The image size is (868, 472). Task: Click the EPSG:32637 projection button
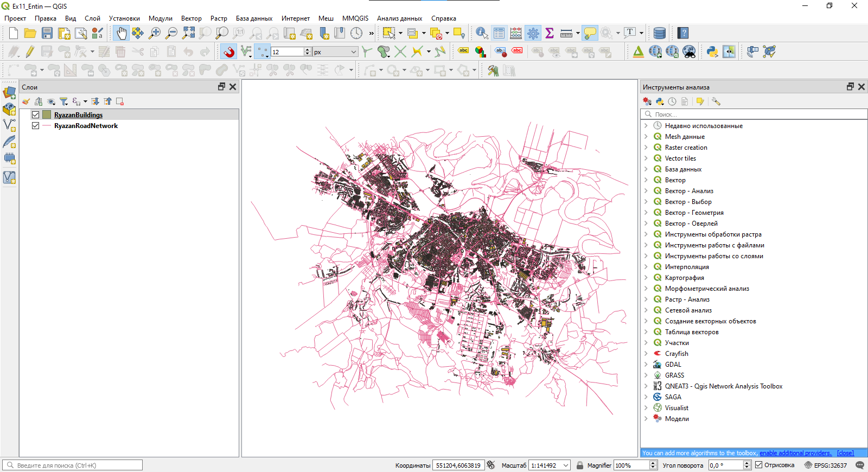click(x=826, y=465)
